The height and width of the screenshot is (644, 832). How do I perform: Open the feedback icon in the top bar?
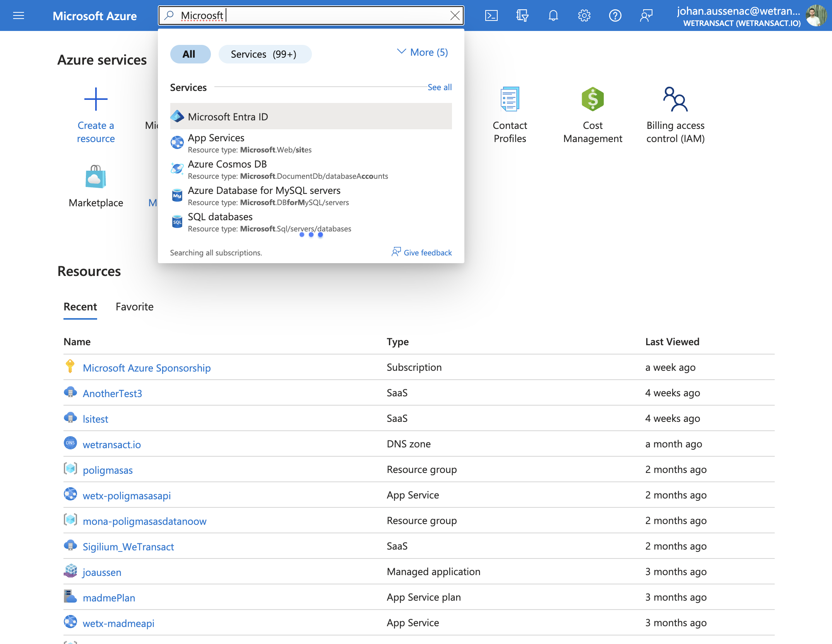point(646,15)
